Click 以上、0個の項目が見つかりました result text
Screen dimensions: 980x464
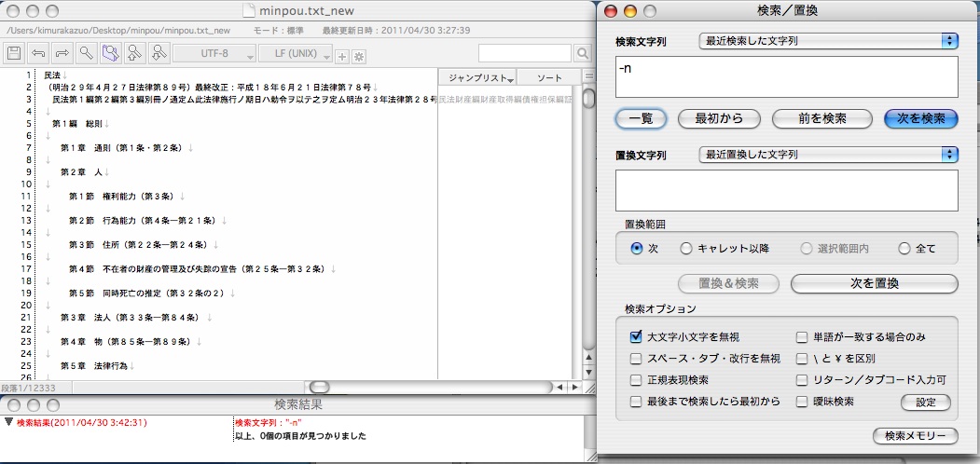(x=300, y=436)
